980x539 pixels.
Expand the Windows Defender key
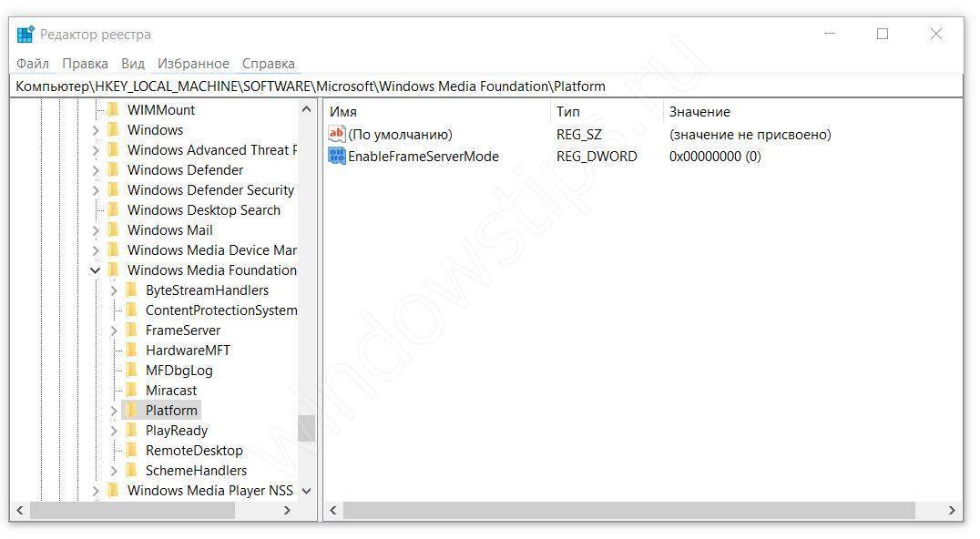click(x=96, y=170)
